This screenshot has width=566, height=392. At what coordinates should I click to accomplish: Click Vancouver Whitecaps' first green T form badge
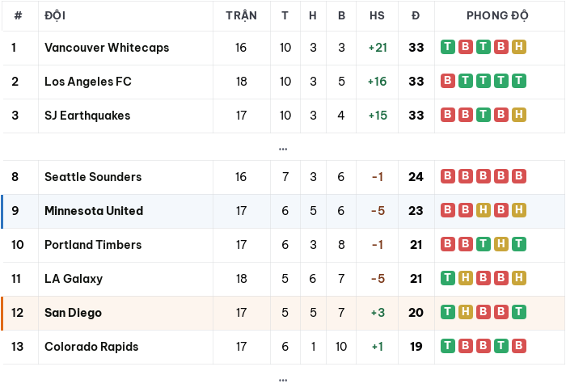click(x=448, y=47)
